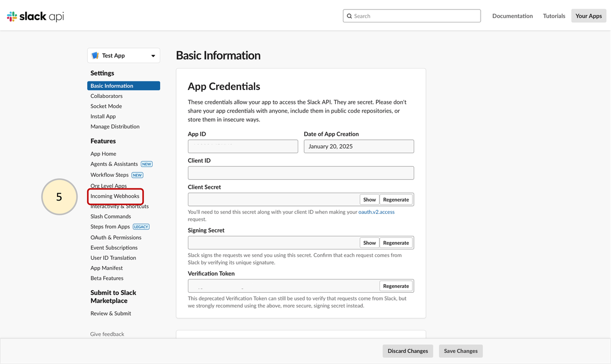Open Agents & Assistants feature page
Viewport: 611px width, 364px height.
click(114, 164)
